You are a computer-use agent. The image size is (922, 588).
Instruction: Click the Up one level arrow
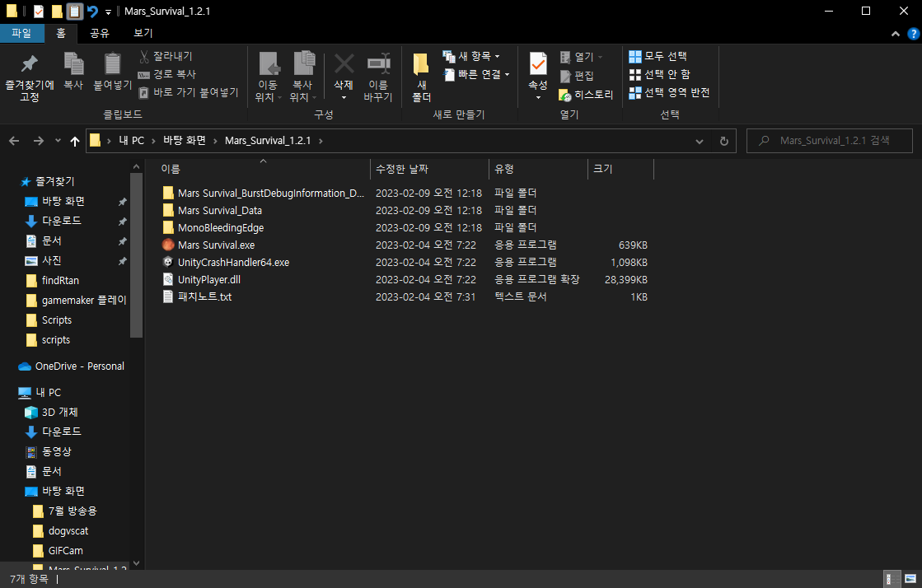(x=75, y=141)
